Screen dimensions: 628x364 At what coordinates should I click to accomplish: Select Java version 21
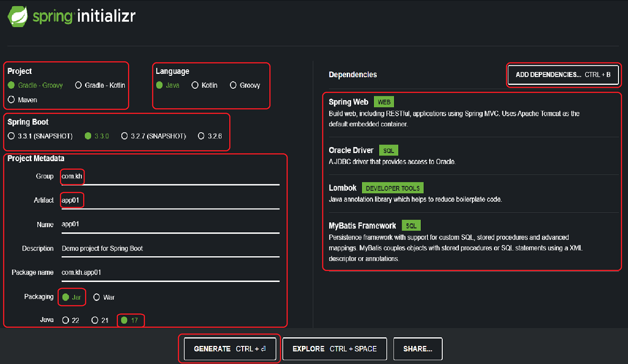pos(100,320)
